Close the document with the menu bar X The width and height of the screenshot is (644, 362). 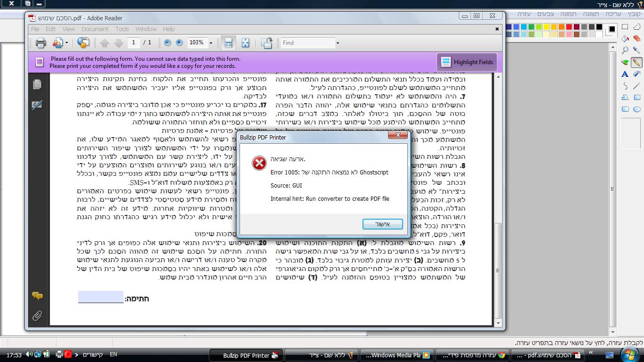[x=497, y=29]
